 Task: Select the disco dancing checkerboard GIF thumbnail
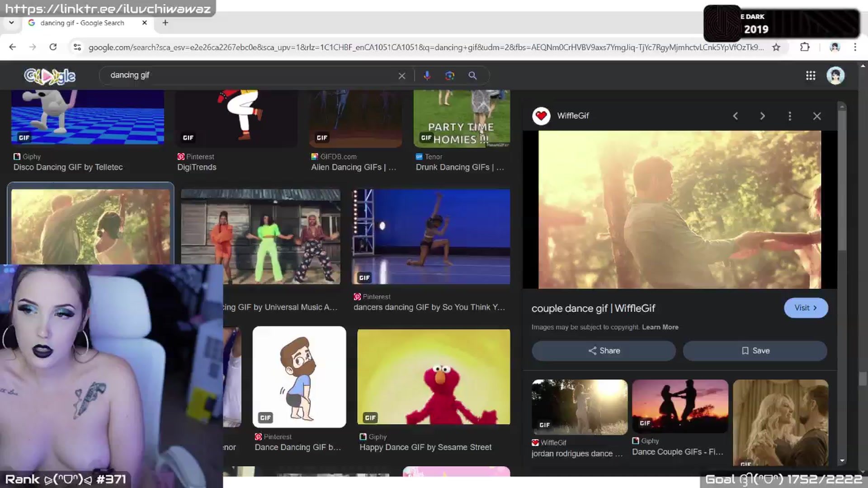[88, 117]
